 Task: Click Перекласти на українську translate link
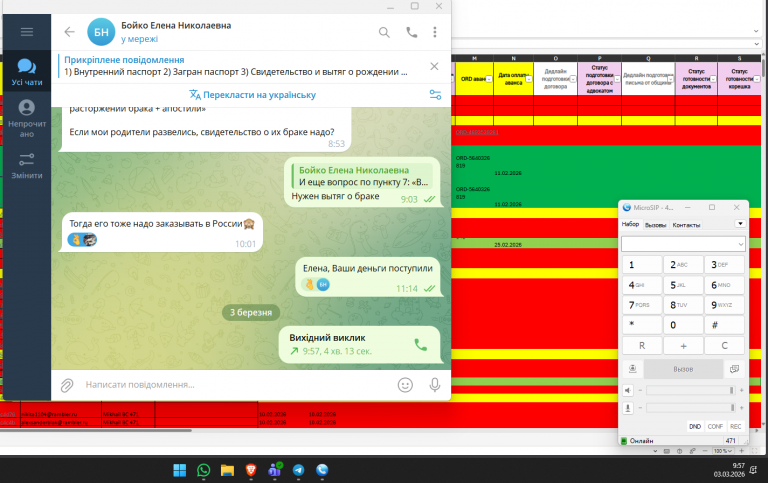point(252,95)
